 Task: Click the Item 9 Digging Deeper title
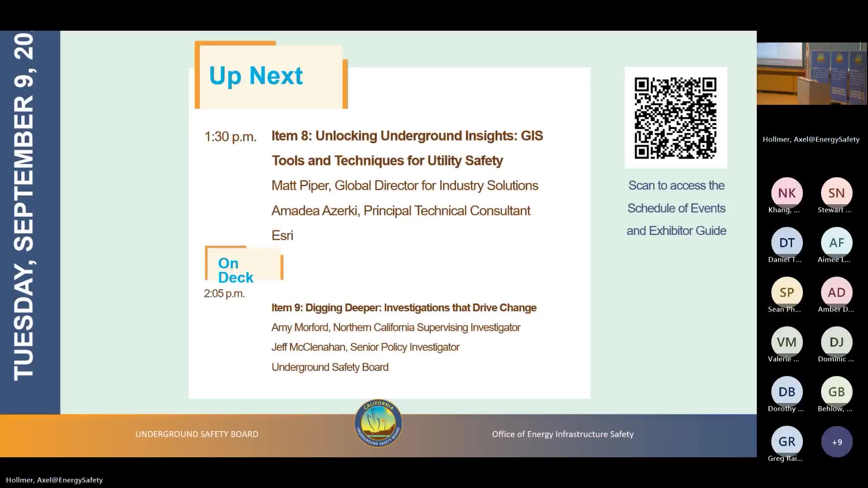pos(404,308)
